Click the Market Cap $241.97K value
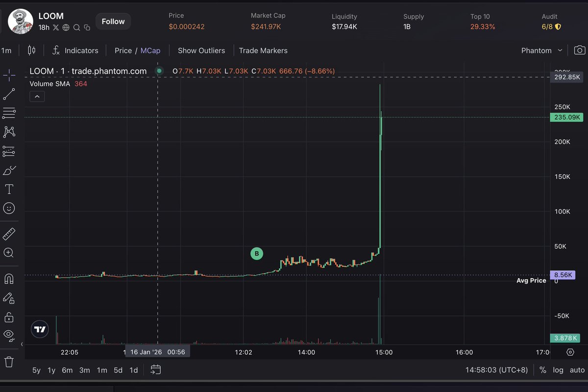588x392 pixels. point(266,26)
